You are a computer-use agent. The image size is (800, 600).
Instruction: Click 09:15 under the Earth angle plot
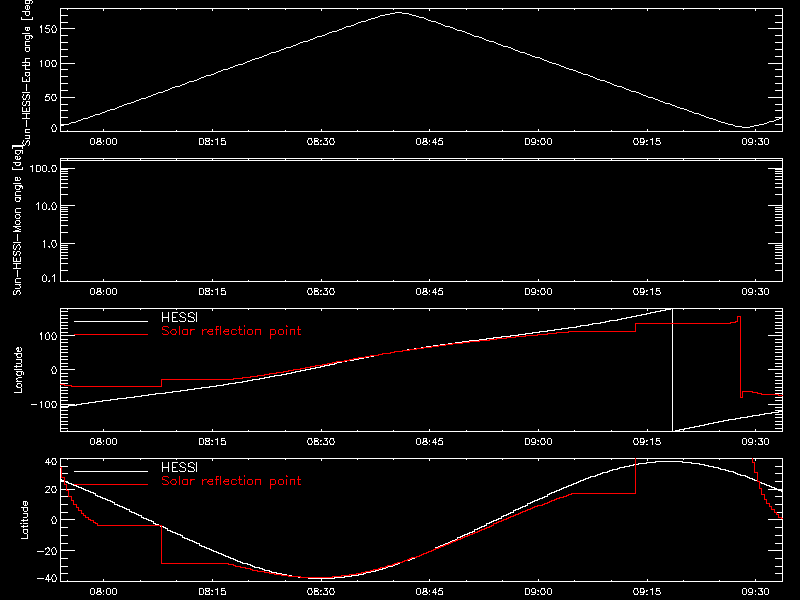[647, 142]
